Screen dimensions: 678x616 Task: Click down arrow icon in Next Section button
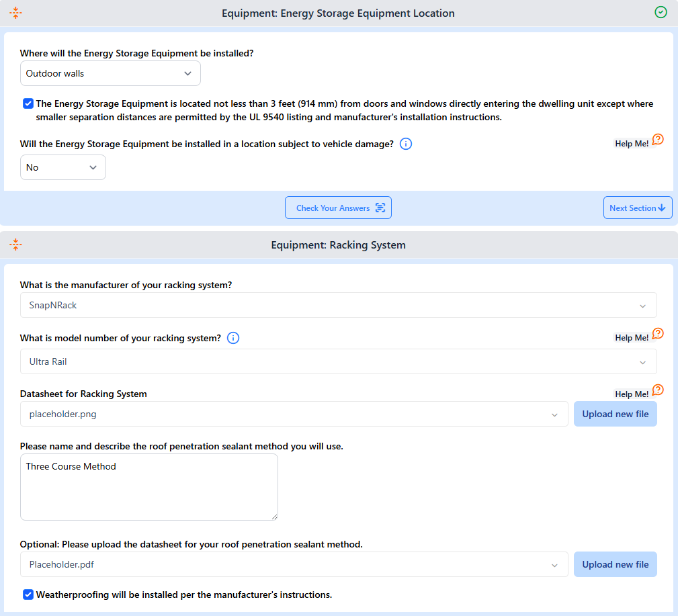(x=662, y=208)
